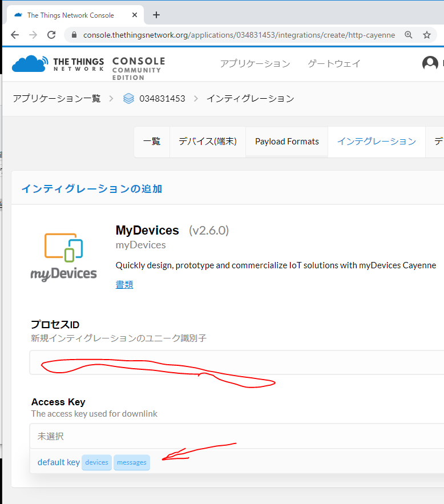Click the padlock icon in the address bar
Viewport: 444px width, 504px height.
click(x=74, y=35)
